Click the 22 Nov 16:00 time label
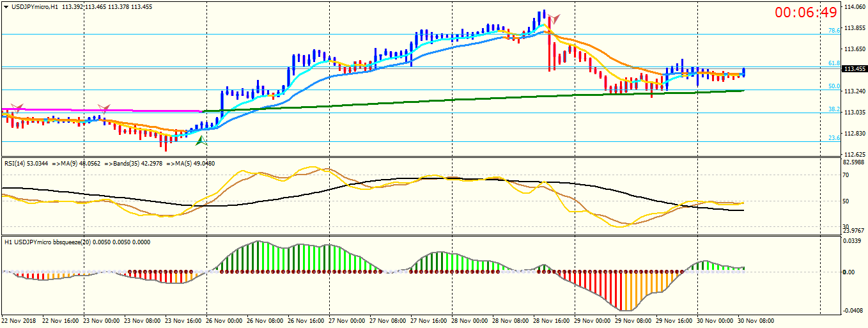 61,320
